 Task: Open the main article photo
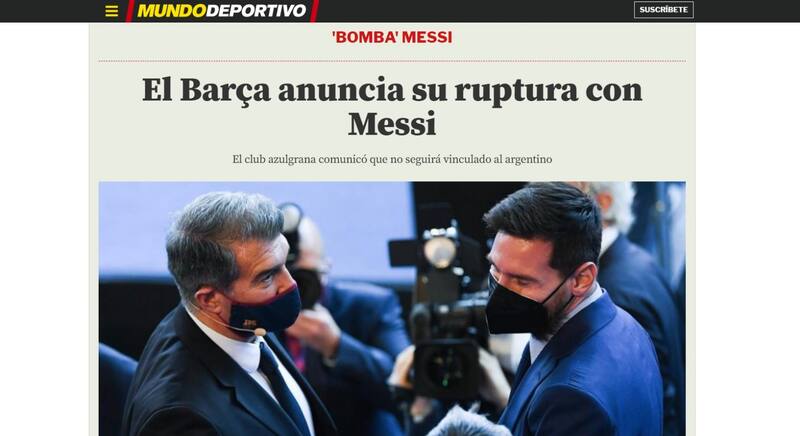(392, 309)
